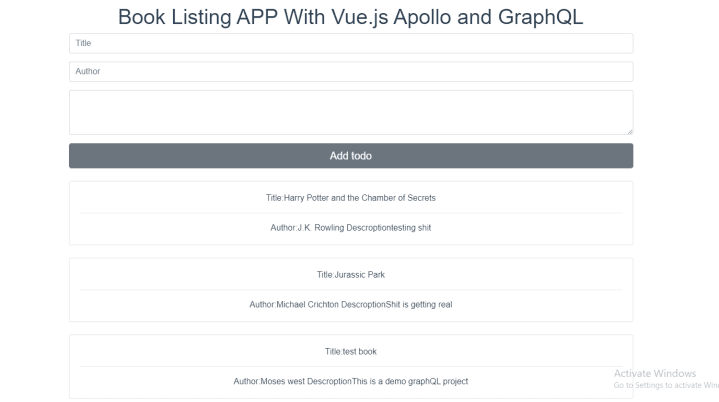Click the author name Michael Crichton
Screen dimensions: 719x402
pos(313,304)
